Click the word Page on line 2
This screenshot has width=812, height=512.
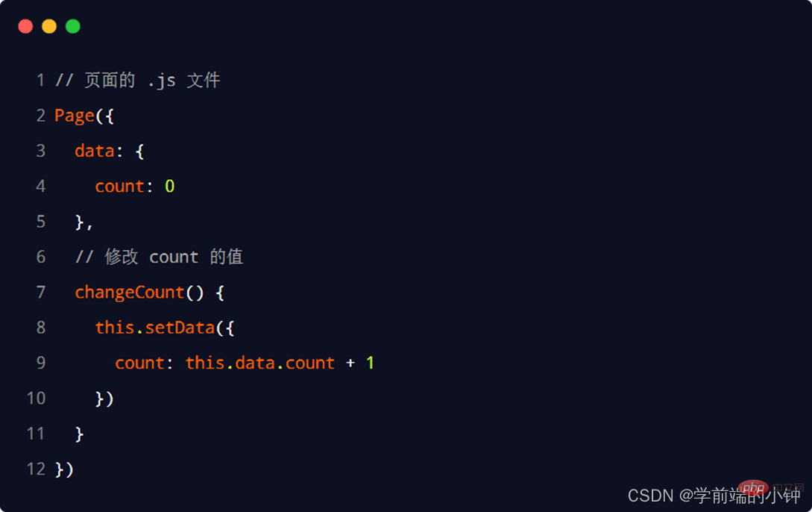[75, 116]
